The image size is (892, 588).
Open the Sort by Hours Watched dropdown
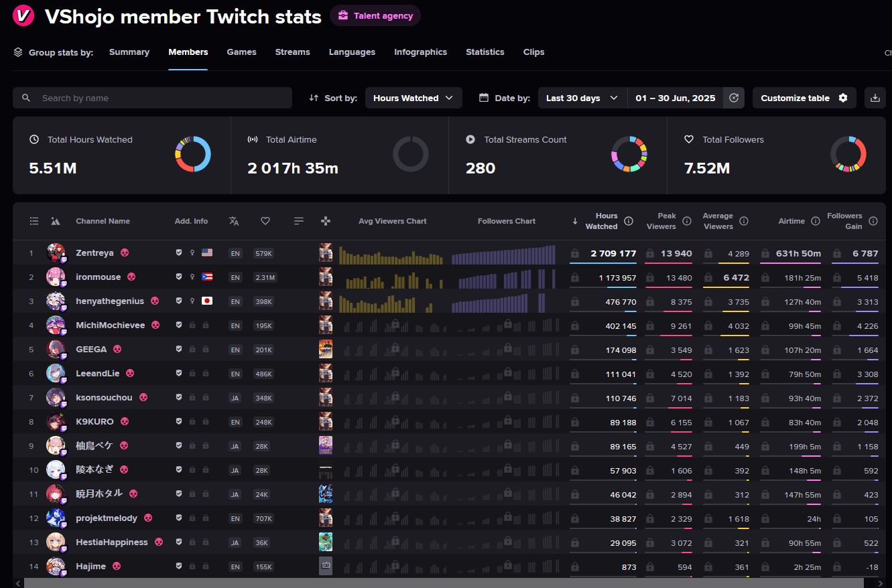[413, 98]
